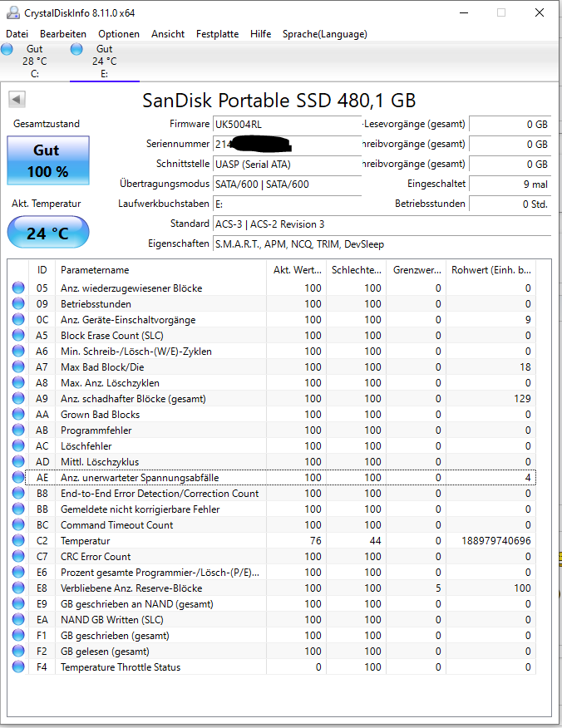Click status orb for attribute AE row
562x728 pixels.
(x=18, y=477)
